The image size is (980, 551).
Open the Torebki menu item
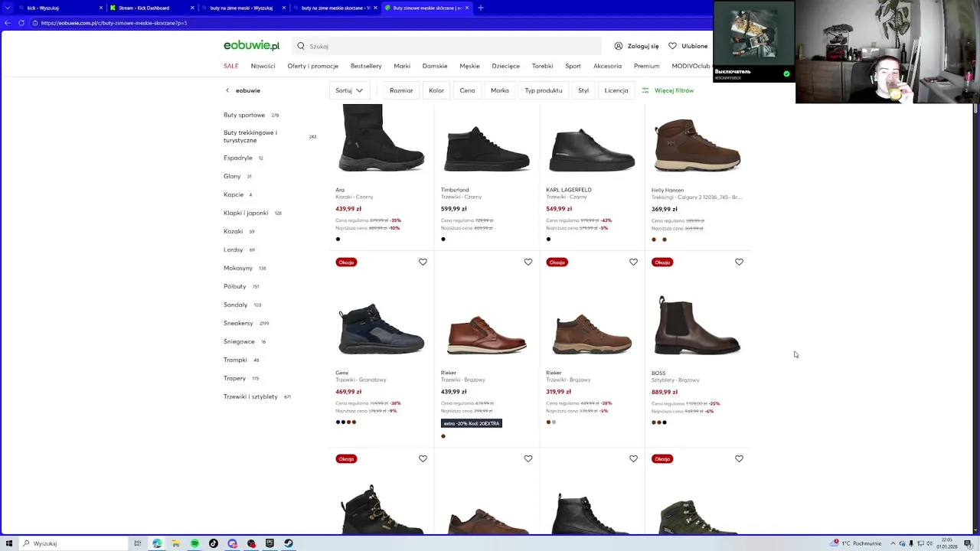(x=542, y=66)
